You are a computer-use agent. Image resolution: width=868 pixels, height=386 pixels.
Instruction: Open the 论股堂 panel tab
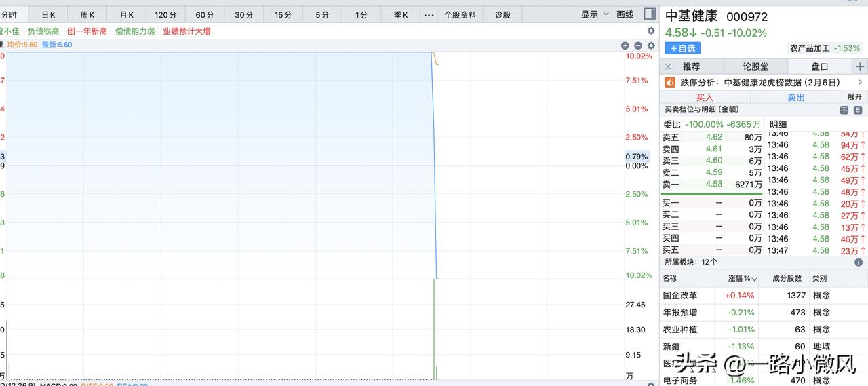(x=755, y=66)
